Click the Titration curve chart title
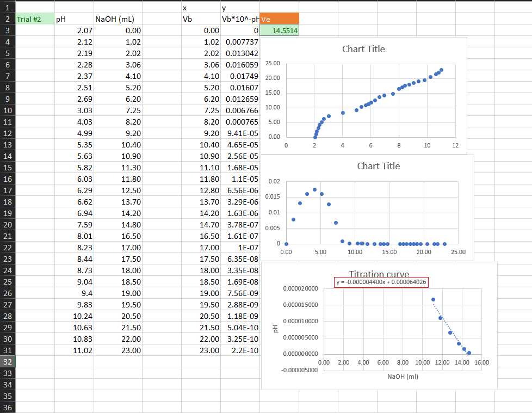This screenshot has height=413, width=532. (378, 274)
